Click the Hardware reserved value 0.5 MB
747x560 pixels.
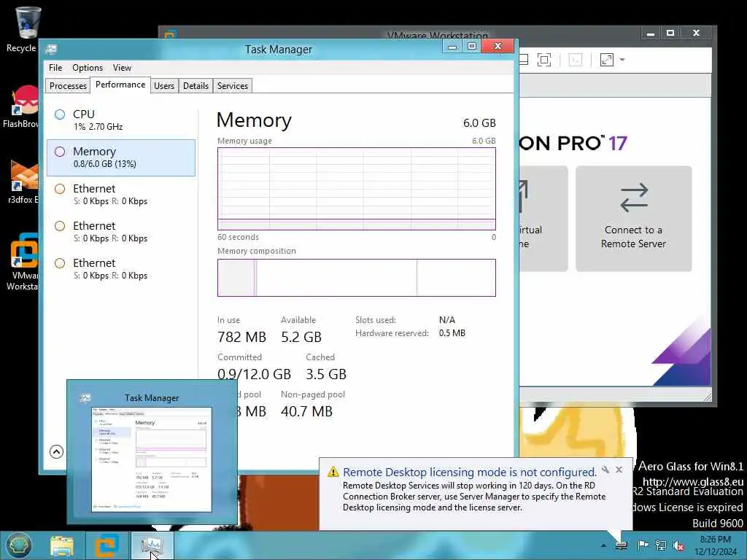click(452, 333)
